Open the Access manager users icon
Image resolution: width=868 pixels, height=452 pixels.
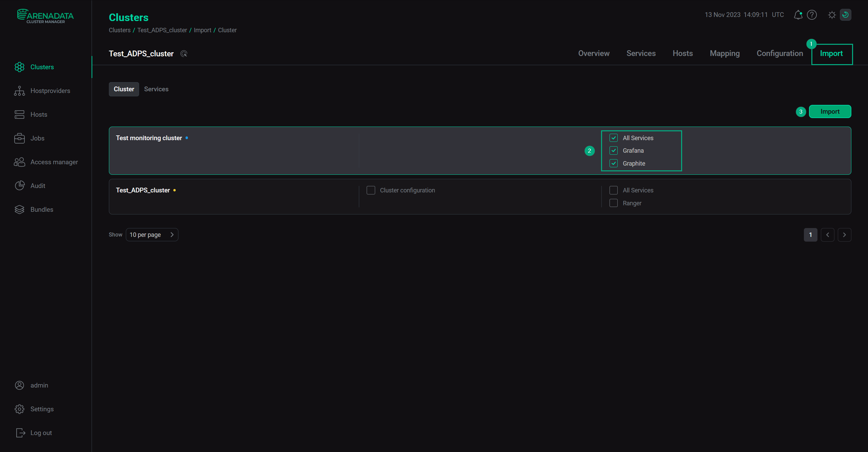20,162
